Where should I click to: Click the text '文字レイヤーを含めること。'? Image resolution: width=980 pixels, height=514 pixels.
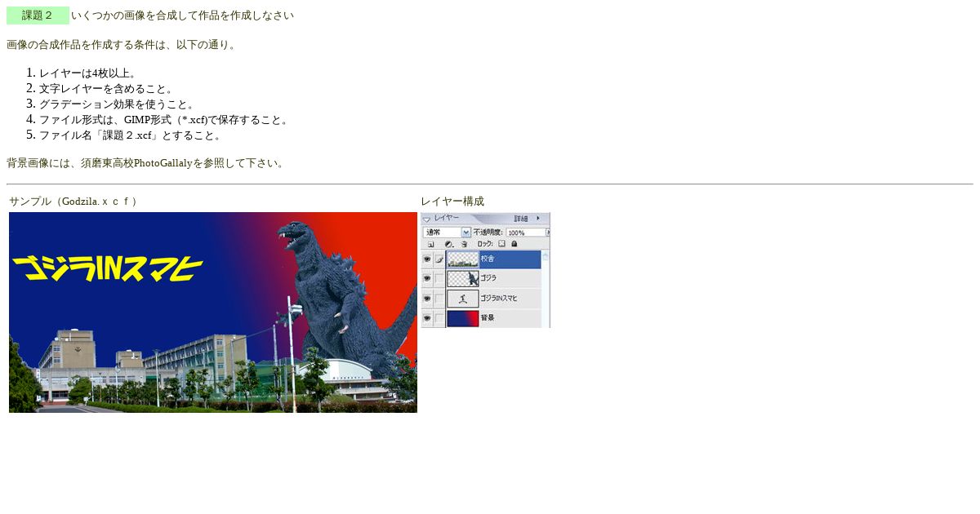pyautogui.click(x=106, y=88)
